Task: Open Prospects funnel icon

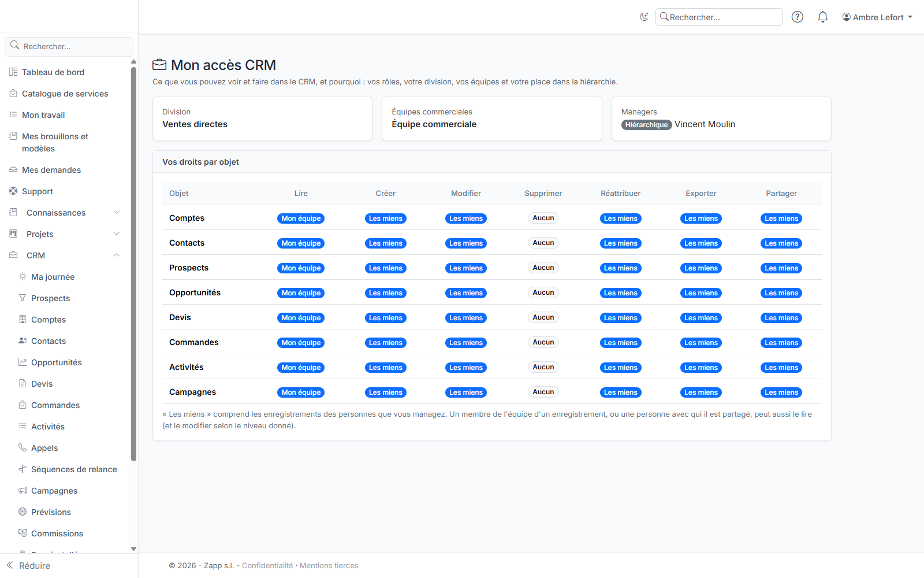Action: coord(23,298)
